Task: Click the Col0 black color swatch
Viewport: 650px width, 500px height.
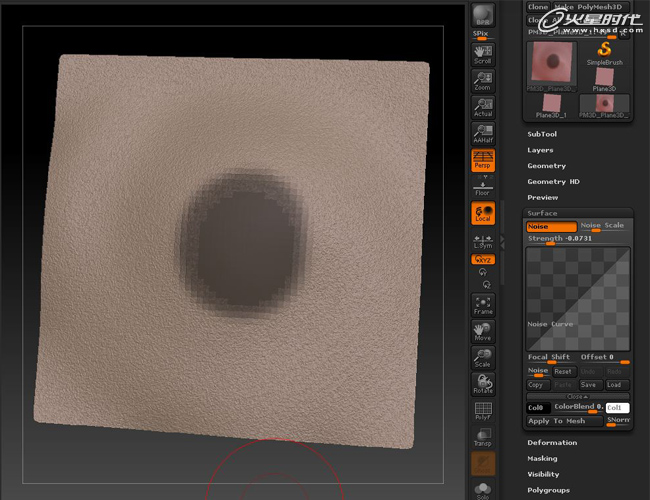Action: pos(538,408)
